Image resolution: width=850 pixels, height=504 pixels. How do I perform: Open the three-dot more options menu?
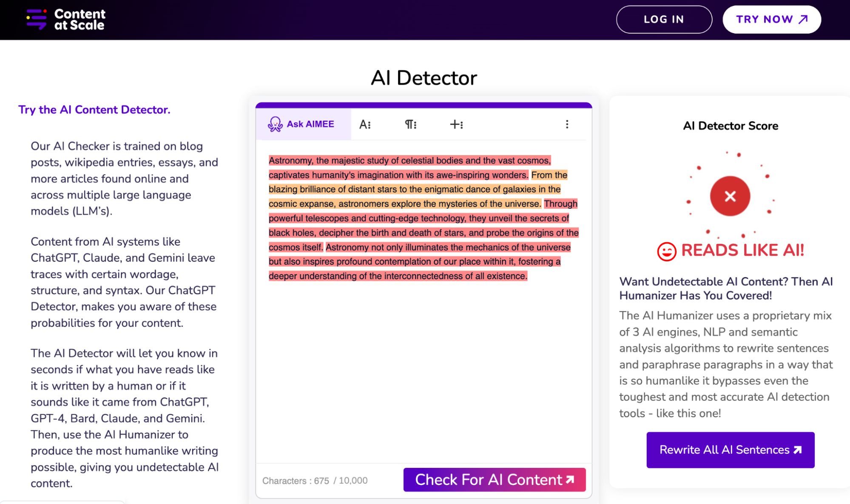click(x=567, y=124)
